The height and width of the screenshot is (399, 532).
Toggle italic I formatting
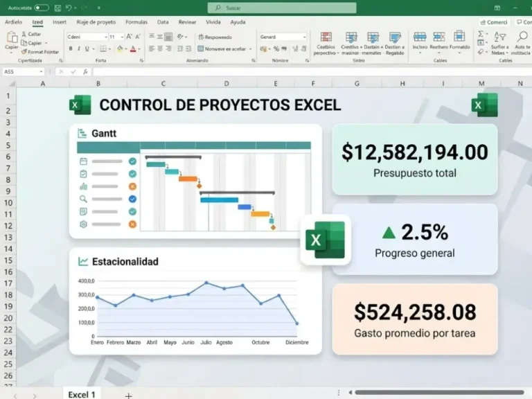click(x=79, y=49)
